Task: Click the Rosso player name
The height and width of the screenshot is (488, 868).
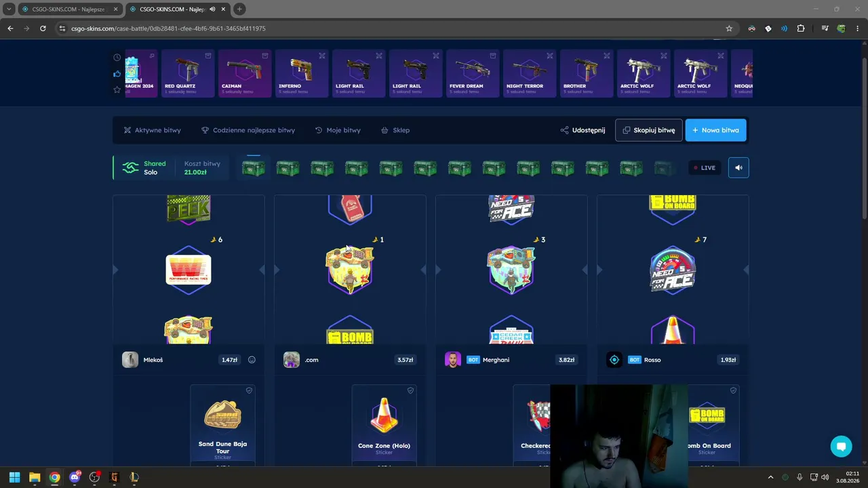Action: click(x=652, y=360)
